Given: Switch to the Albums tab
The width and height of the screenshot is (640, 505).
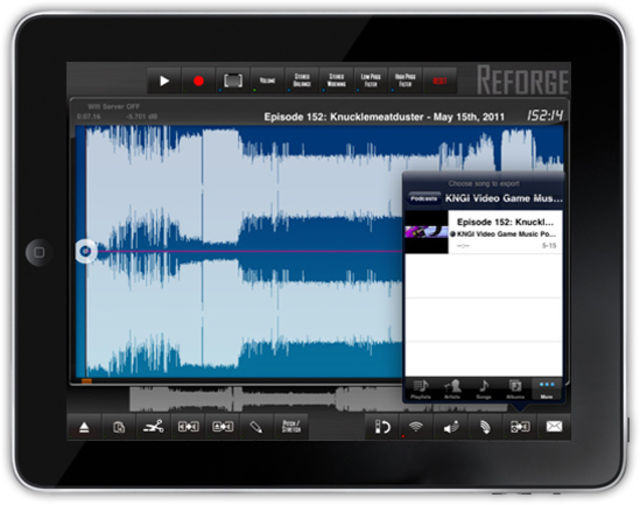Looking at the screenshot, I should (515, 389).
